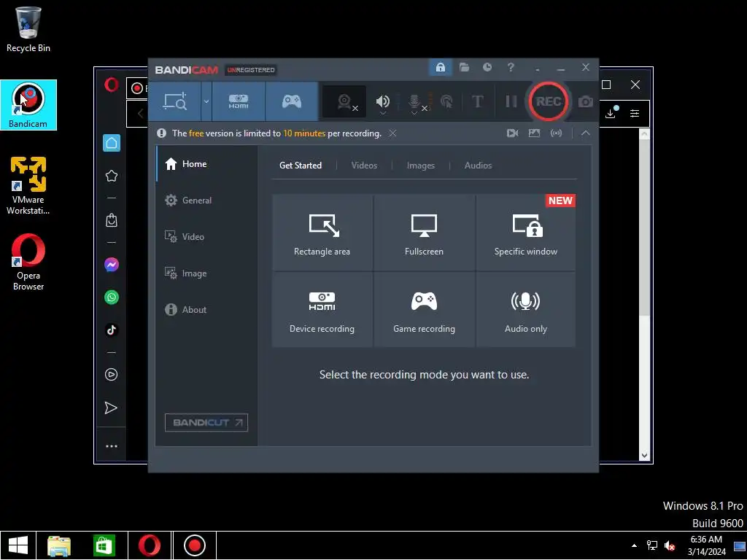Screen dimensions: 747x560
Task: Collapse the Bandicam panel with up chevron
Action: tap(586, 133)
